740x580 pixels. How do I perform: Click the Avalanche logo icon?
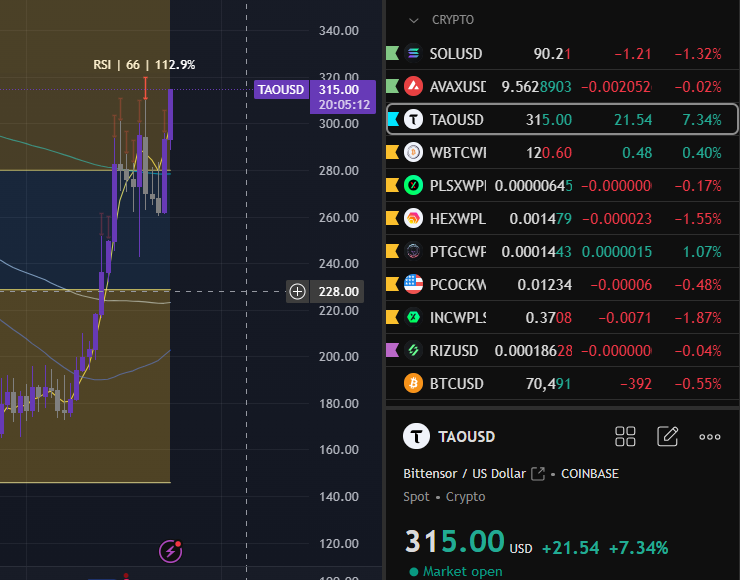(413, 86)
